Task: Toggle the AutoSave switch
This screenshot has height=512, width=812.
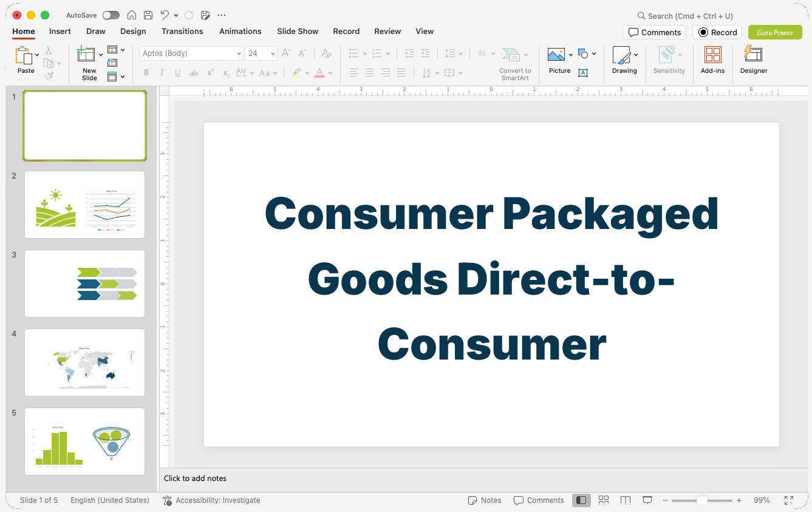Action: point(111,15)
